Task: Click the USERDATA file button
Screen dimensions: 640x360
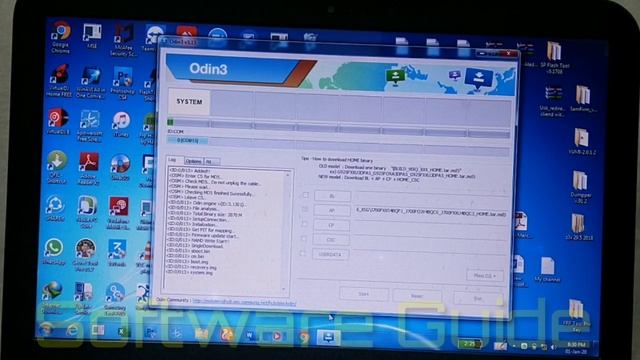Action: tap(330, 254)
